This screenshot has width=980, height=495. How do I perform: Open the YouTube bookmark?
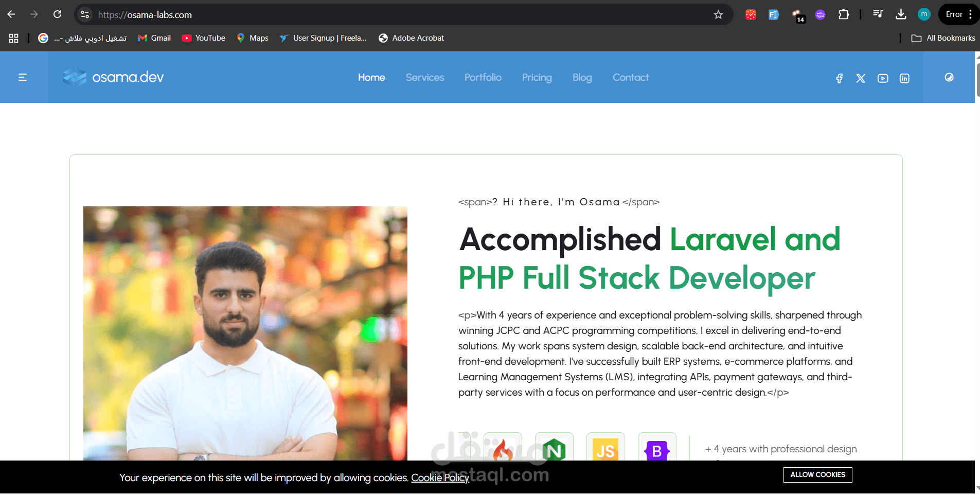click(x=204, y=38)
